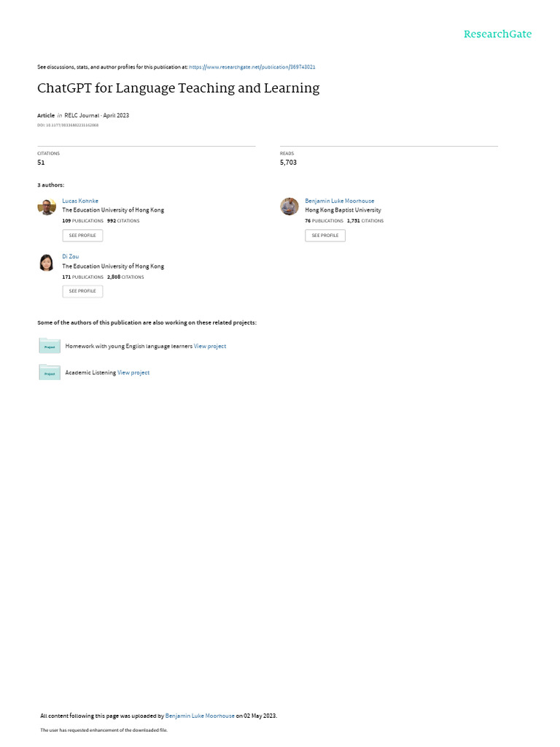This screenshot has height=747, width=560.
Task: Open the researchgate.net publication URL
Action: (x=252, y=67)
